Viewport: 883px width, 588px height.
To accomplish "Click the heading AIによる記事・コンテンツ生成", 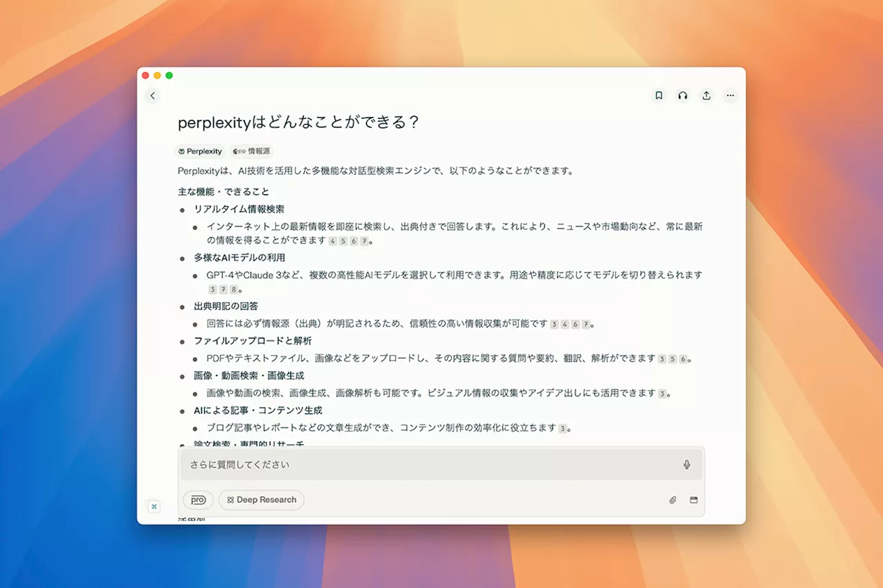I will click(x=258, y=410).
